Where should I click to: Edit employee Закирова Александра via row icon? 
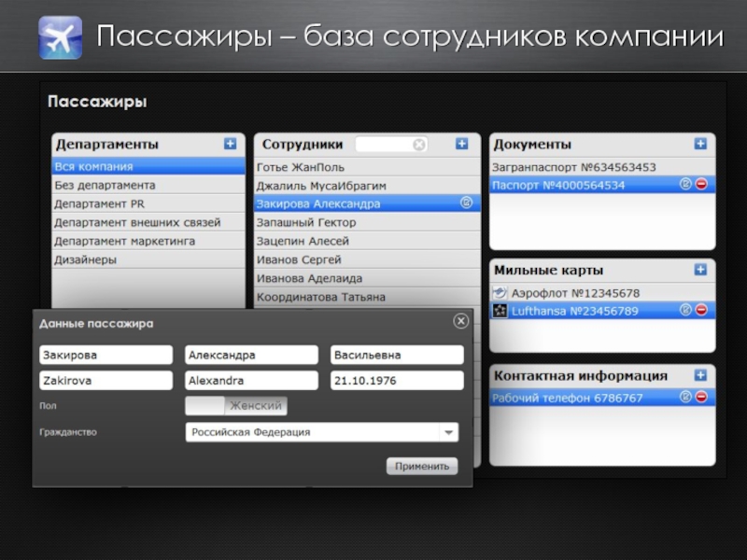[x=466, y=203]
